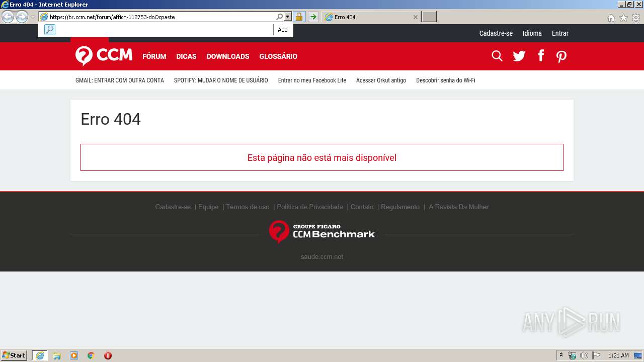Click the Home icon in IE toolbar
This screenshot has height=362, width=644.
click(611, 18)
